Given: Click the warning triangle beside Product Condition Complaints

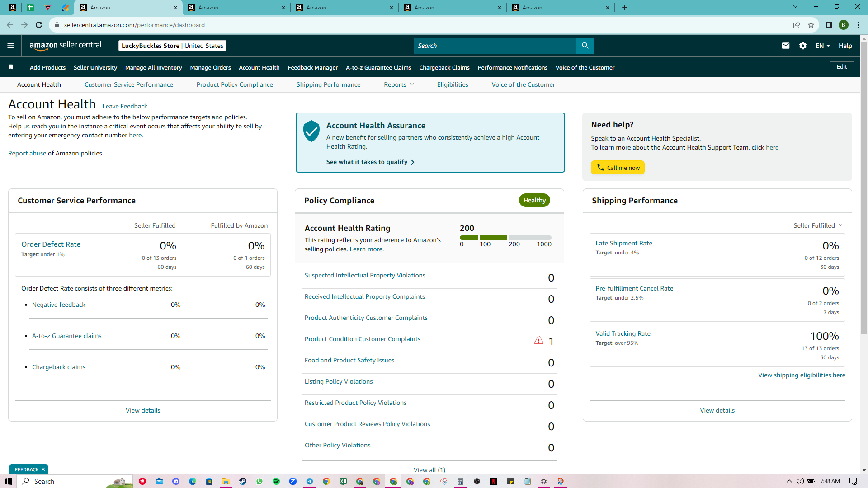Looking at the screenshot, I should tap(538, 340).
